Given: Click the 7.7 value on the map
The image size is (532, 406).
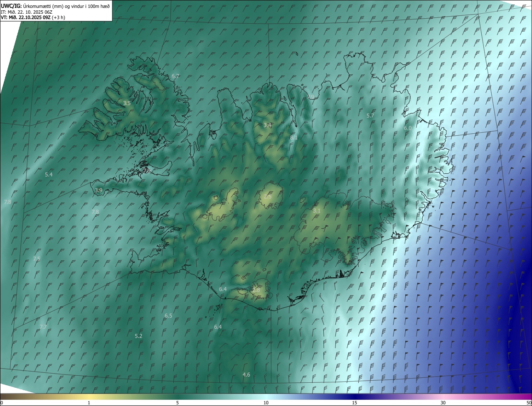Looking at the screenshot, I should coord(43,327).
